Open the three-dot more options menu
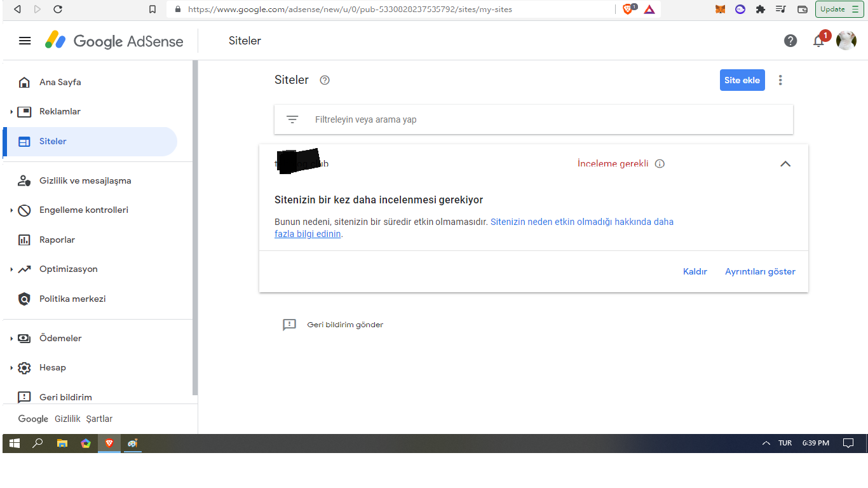 coord(780,80)
